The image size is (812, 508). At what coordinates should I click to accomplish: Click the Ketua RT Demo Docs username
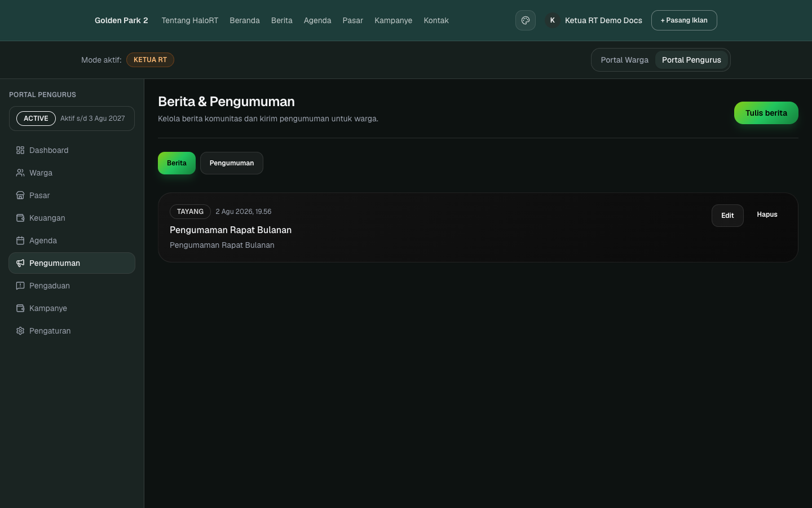[x=603, y=20]
